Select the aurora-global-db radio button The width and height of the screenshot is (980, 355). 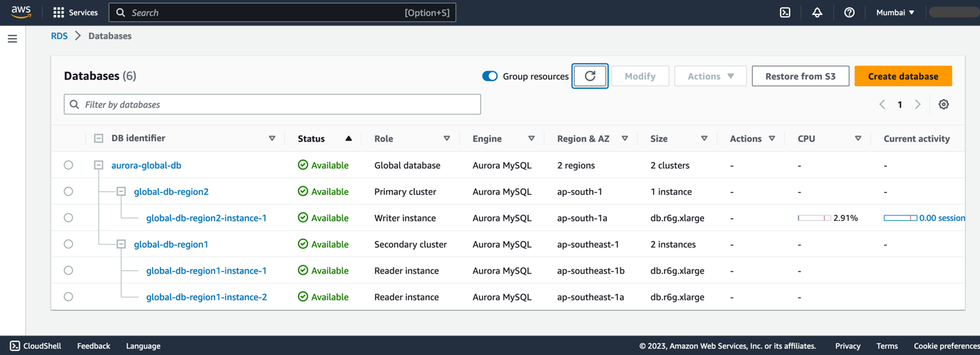point(68,165)
